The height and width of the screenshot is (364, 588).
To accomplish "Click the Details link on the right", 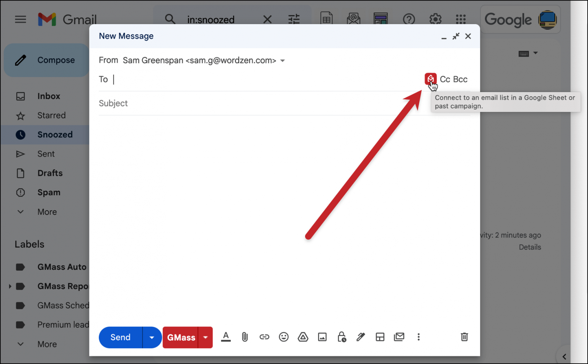I will 530,247.
